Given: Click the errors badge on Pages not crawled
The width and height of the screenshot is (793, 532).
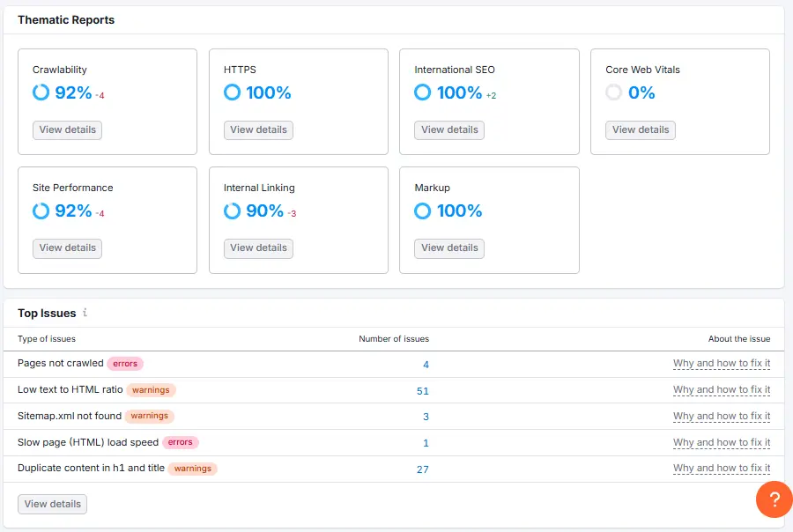Looking at the screenshot, I should coord(125,363).
